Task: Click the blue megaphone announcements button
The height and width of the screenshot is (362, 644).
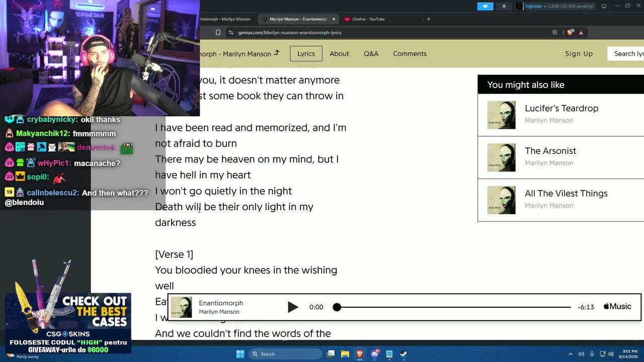Action: [x=486, y=7]
